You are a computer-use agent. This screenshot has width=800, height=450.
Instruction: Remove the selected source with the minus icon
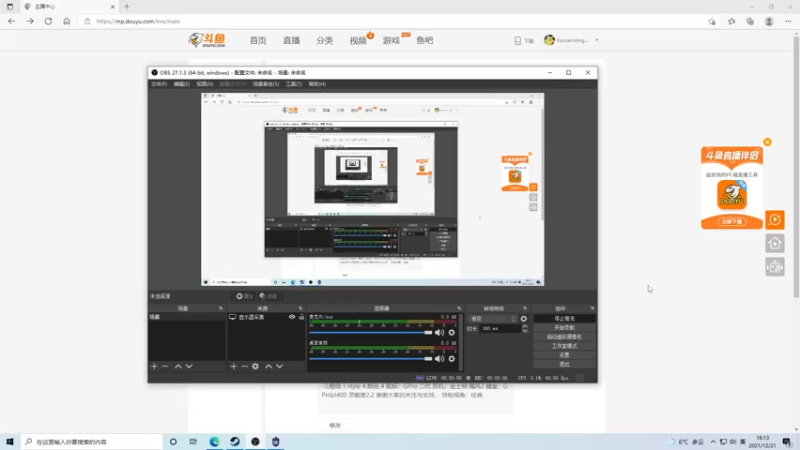244,366
